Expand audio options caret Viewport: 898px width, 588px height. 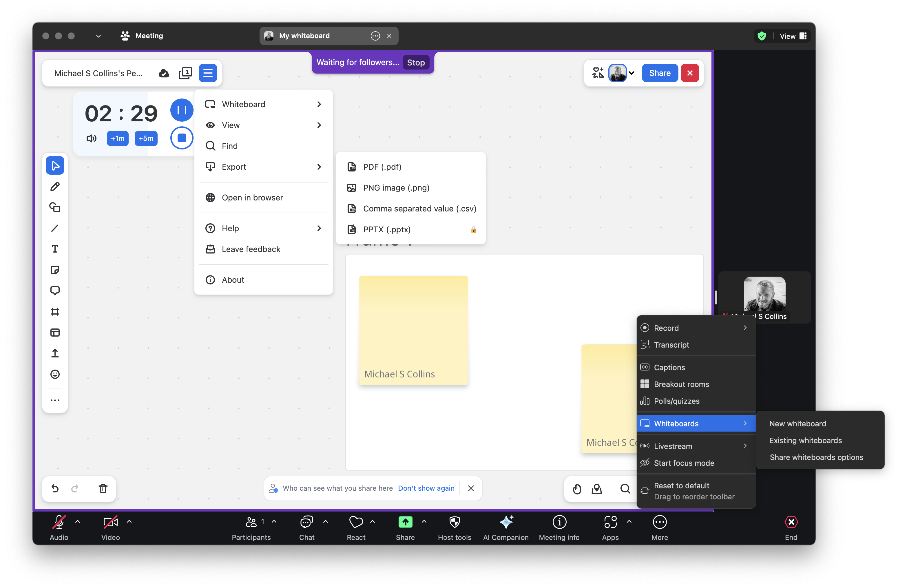(x=78, y=522)
